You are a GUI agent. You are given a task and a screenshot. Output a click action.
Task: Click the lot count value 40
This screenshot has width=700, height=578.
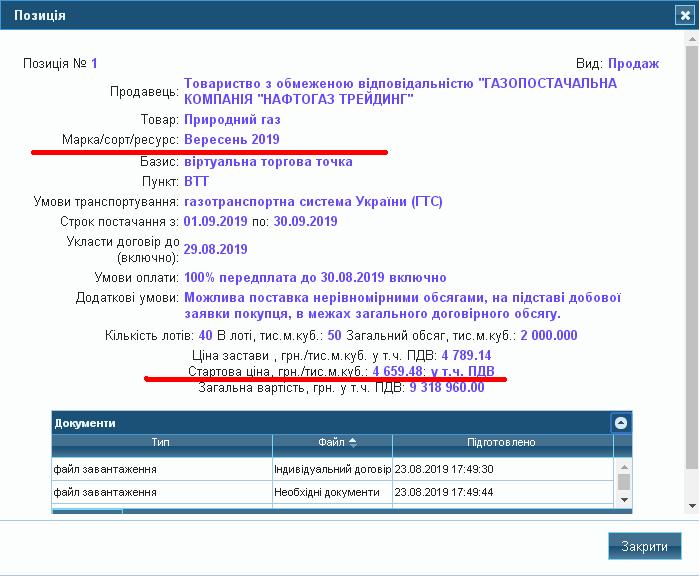point(205,335)
